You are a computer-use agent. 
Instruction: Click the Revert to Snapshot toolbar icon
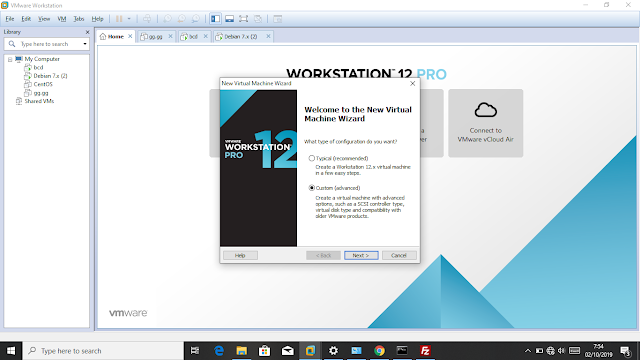(181, 19)
